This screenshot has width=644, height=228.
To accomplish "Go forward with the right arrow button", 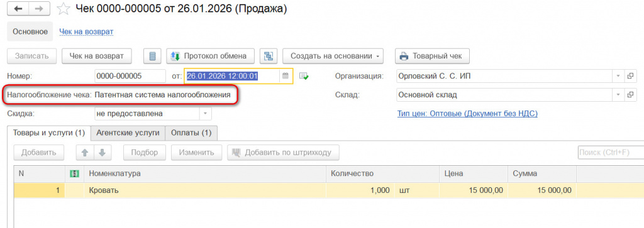I will pos(40,8).
